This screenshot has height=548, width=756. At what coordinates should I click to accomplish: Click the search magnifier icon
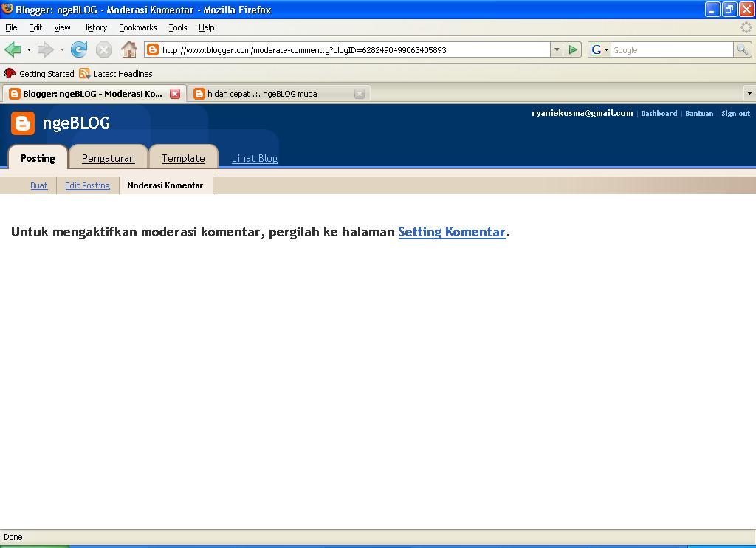[x=742, y=49]
